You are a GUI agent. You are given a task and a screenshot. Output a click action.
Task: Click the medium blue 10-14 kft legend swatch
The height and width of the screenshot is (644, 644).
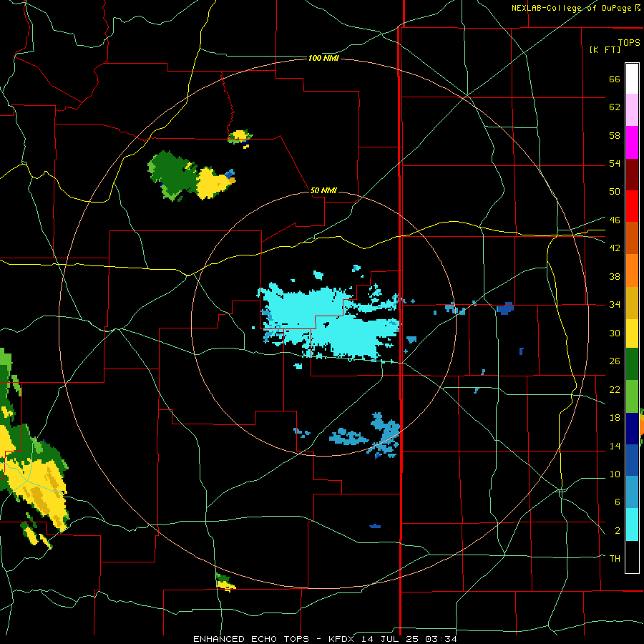632,460
